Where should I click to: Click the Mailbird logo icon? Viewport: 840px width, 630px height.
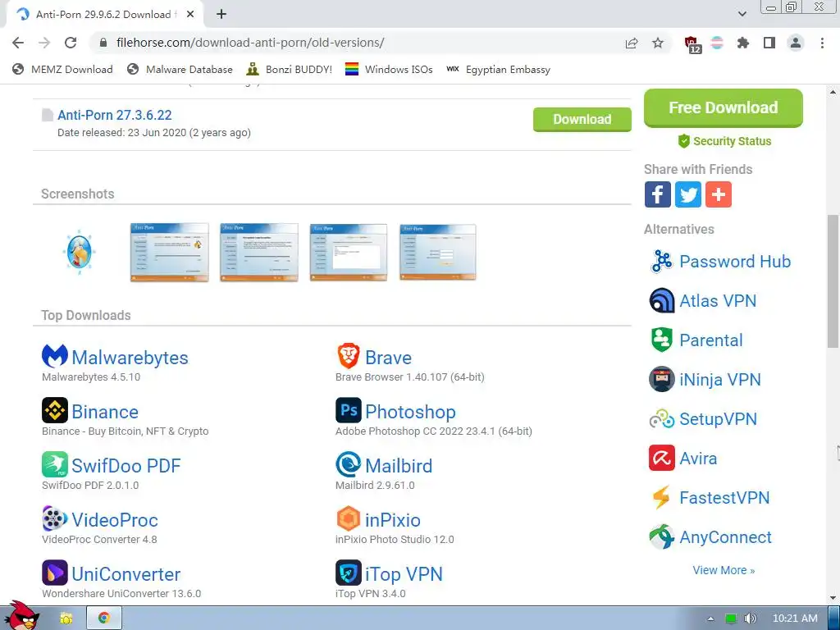pos(348,464)
